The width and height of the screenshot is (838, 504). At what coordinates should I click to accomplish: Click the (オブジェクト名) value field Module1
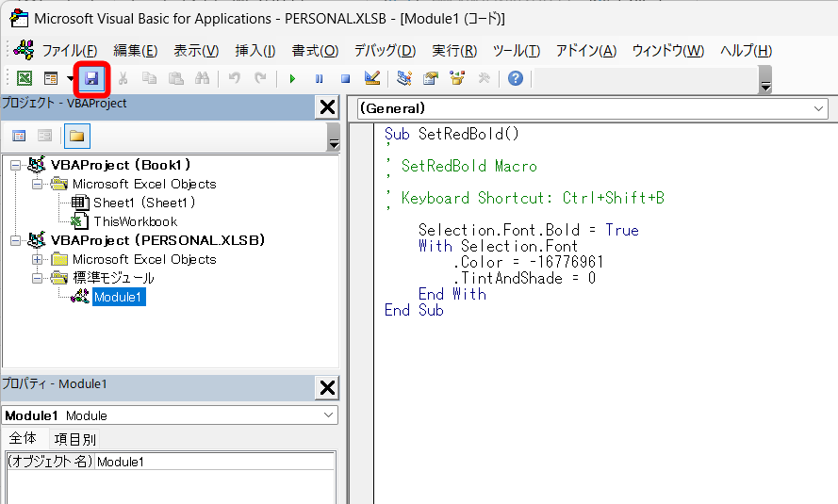click(215, 462)
